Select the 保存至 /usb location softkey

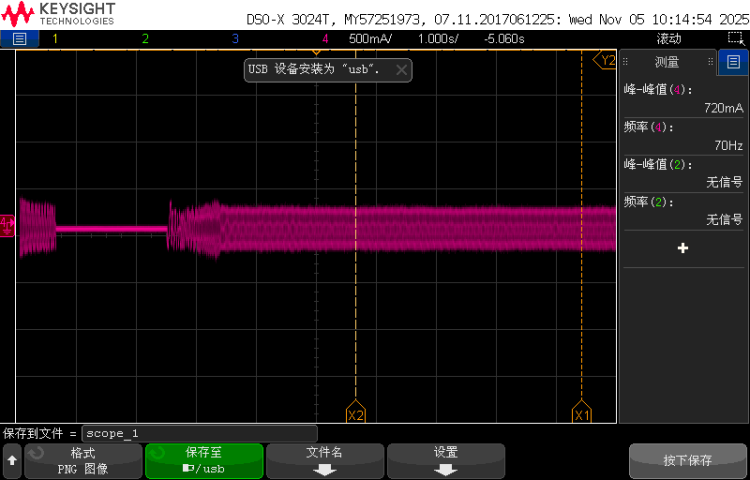click(x=203, y=461)
